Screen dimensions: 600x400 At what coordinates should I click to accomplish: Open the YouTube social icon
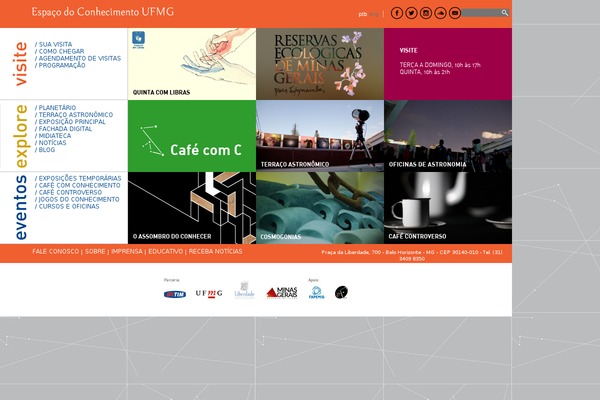455,13
